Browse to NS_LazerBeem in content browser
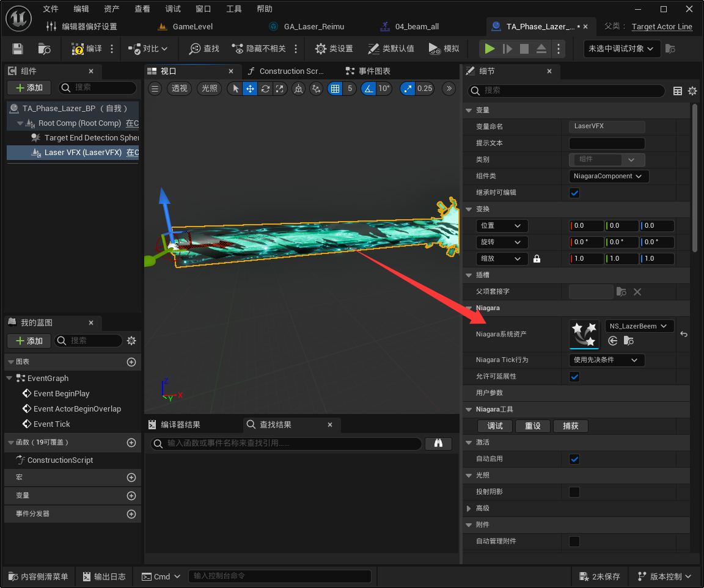This screenshot has width=704, height=588. click(x=629, y=341)
